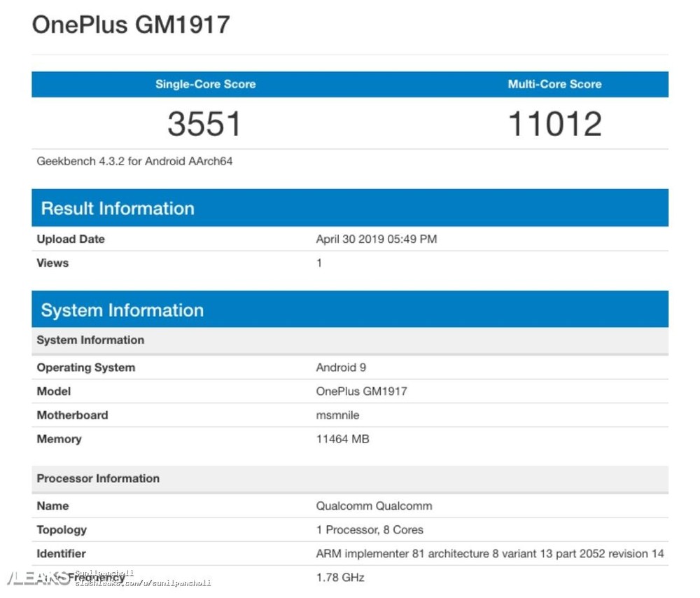
Task: Click the slashleaks.com watermark URL
Action: 143,583
